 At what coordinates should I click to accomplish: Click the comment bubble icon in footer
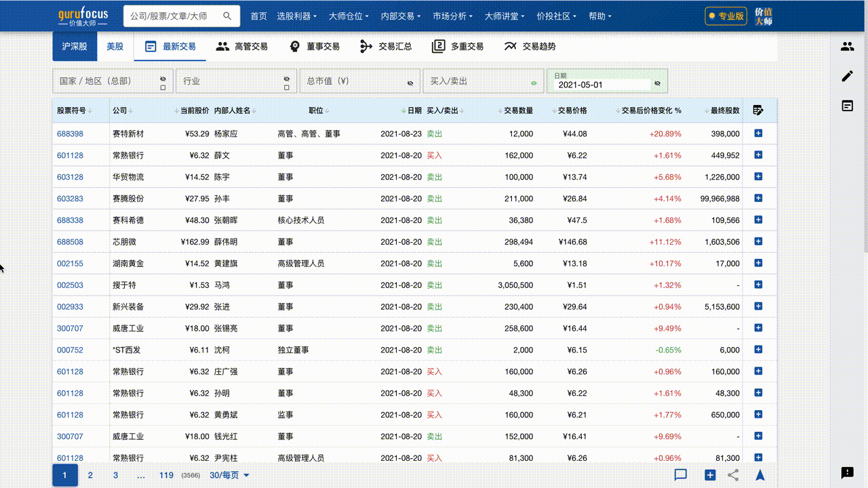tap(681, 475)
